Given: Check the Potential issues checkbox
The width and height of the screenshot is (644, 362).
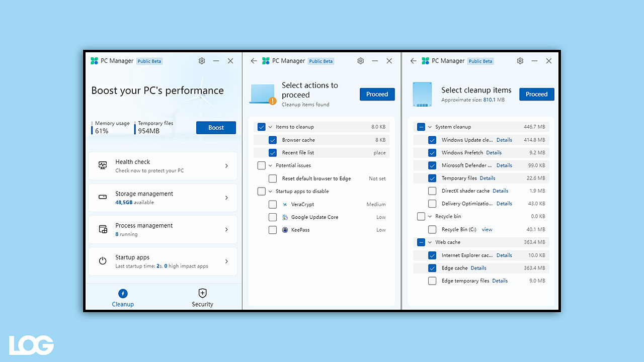Looking at the screenshot, I should point(262,165).
